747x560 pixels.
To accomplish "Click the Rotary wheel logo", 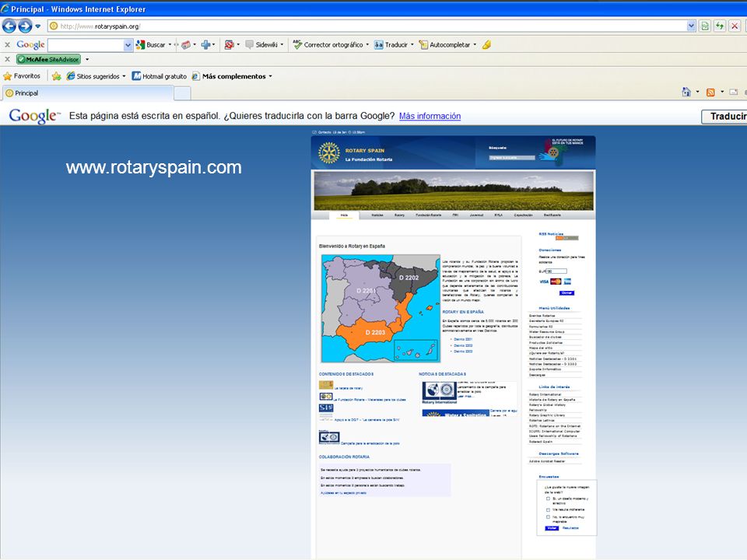I will [x=328, y=153].
